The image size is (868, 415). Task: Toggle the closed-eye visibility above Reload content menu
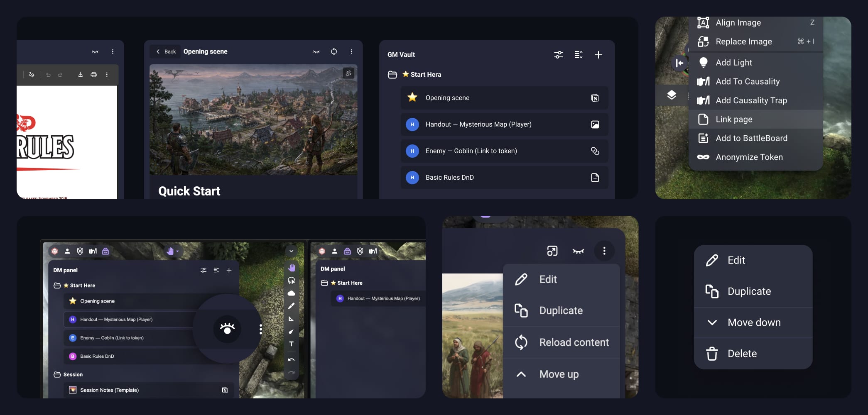(x=578, y=251)
